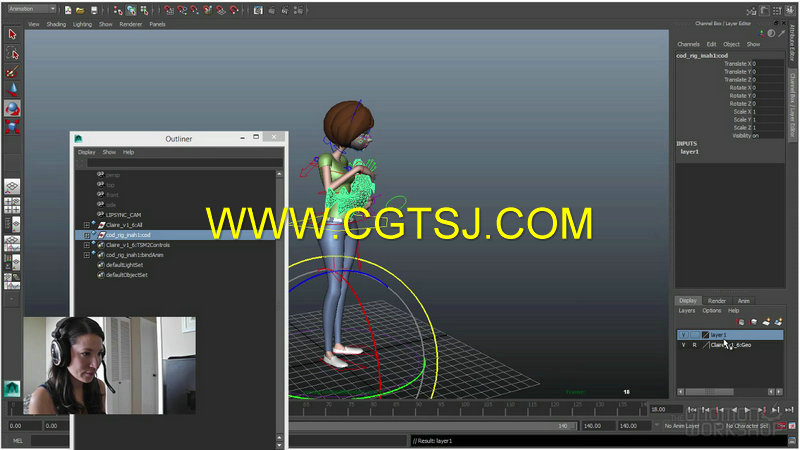Select LIPSYNC_CAM in the Outliner
This screenshot has height=450, width=800.
tap(123, 215)
